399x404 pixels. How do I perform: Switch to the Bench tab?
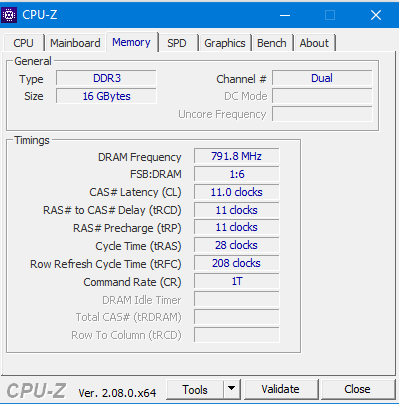(272, 43)
